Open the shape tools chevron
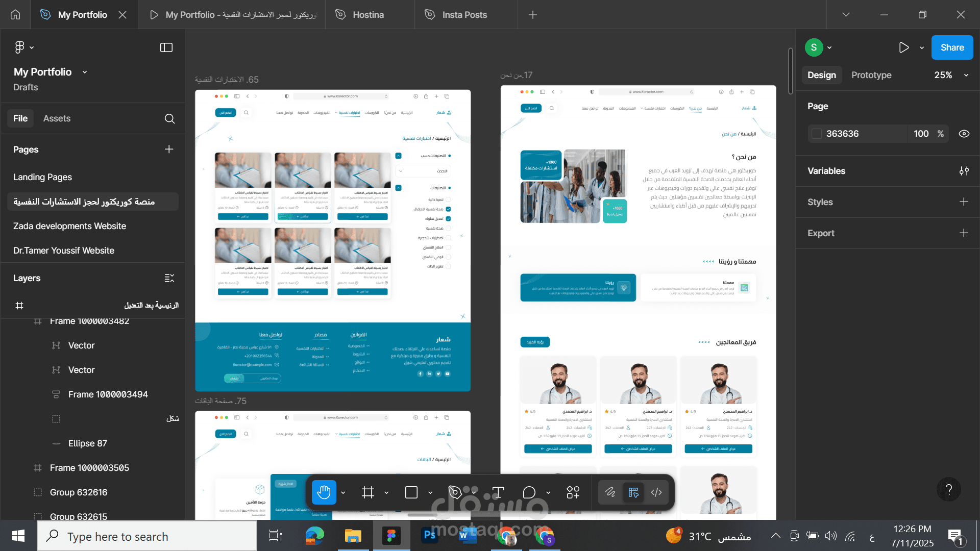 tap(430, 493)
